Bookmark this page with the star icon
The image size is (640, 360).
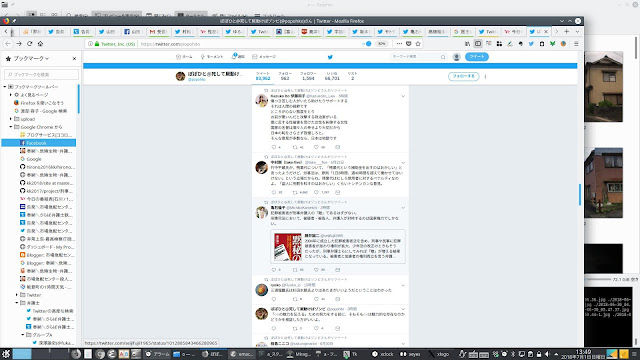418,44
